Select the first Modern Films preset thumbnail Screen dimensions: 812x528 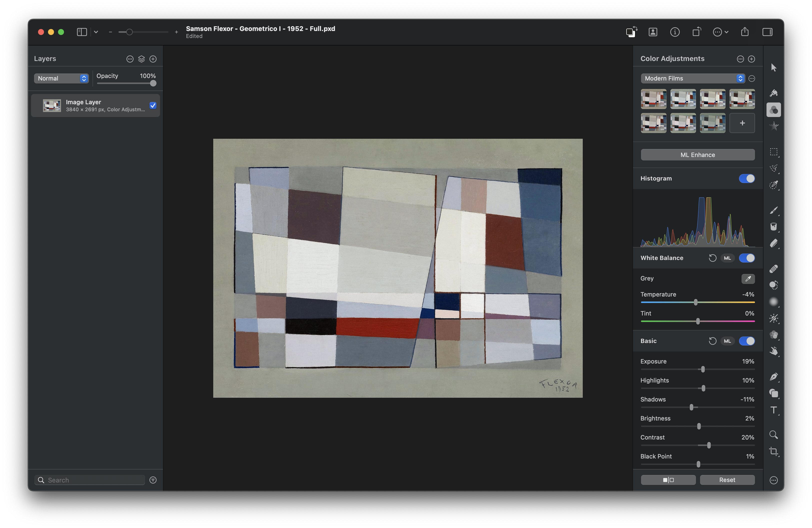click(x=653, y=99)
